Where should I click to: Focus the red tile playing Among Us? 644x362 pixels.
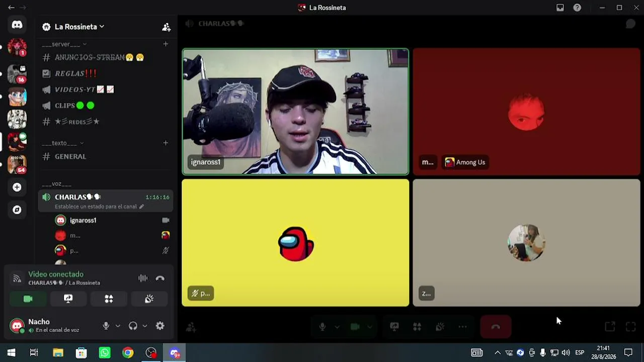click(x=526, y=112)
